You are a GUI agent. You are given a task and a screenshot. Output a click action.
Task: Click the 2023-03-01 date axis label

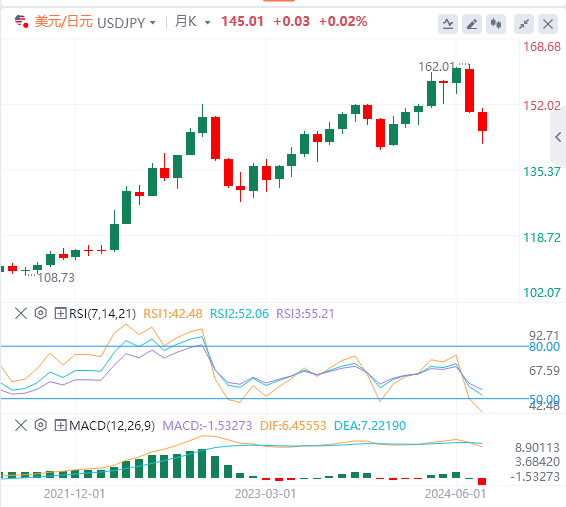tap(265, 494)
